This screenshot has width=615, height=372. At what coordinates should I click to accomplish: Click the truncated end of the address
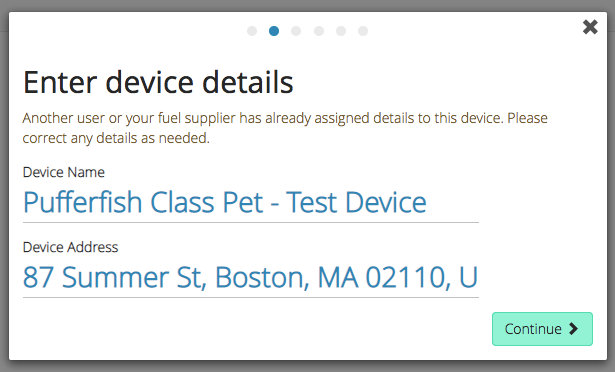[468, 278]
